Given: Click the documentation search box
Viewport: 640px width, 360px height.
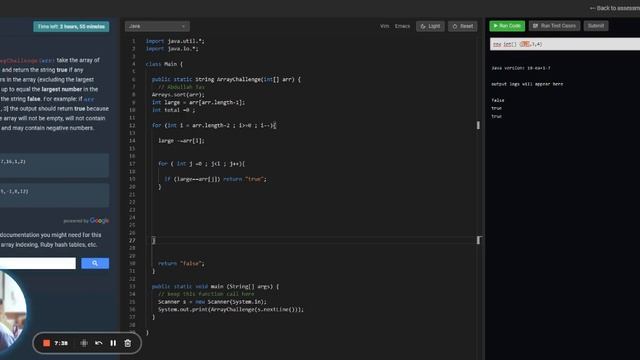Looking at the screenshot, I should point(38,263).
